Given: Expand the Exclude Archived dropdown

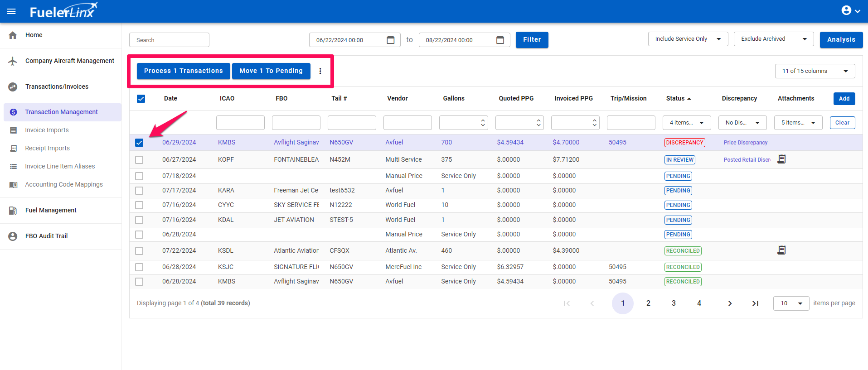Looking at the screenshot, I should 773,39.
